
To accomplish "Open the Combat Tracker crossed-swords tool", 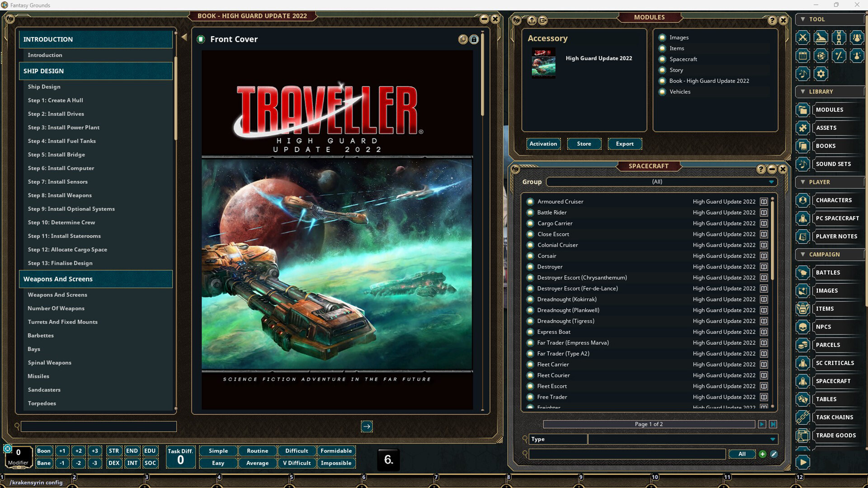I will tap(803, 38).
